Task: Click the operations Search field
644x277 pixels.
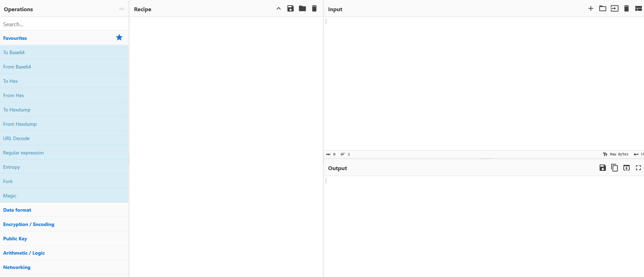Action: click(x=64, y=24)
